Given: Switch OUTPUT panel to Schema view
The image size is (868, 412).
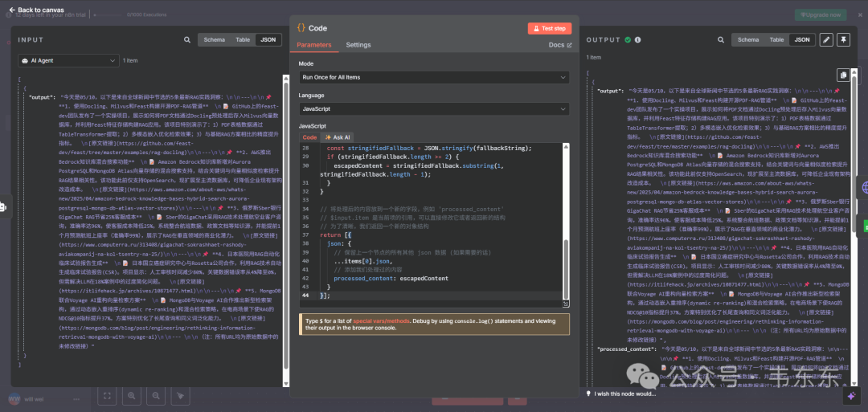Looking at the screenshot, I should click(x=748, y=40).
